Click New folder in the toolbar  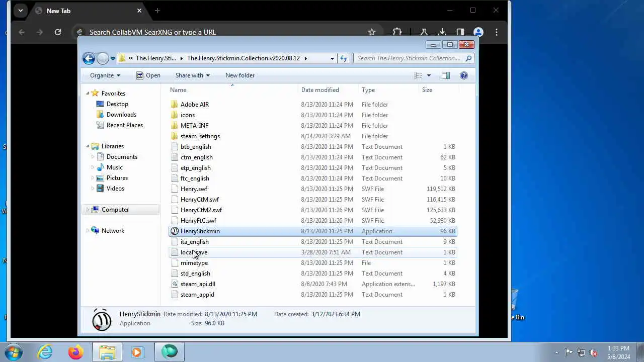(240, 75)
